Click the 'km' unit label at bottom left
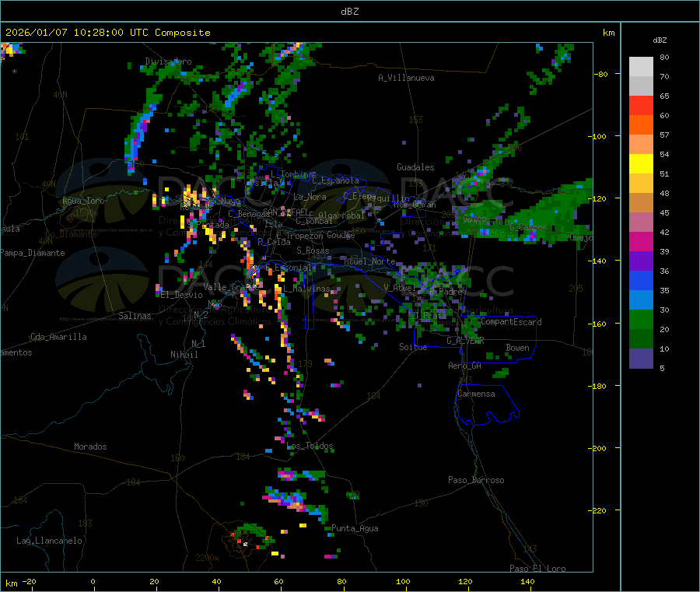This screenshot has height=592, width=700. click(11, 583)
